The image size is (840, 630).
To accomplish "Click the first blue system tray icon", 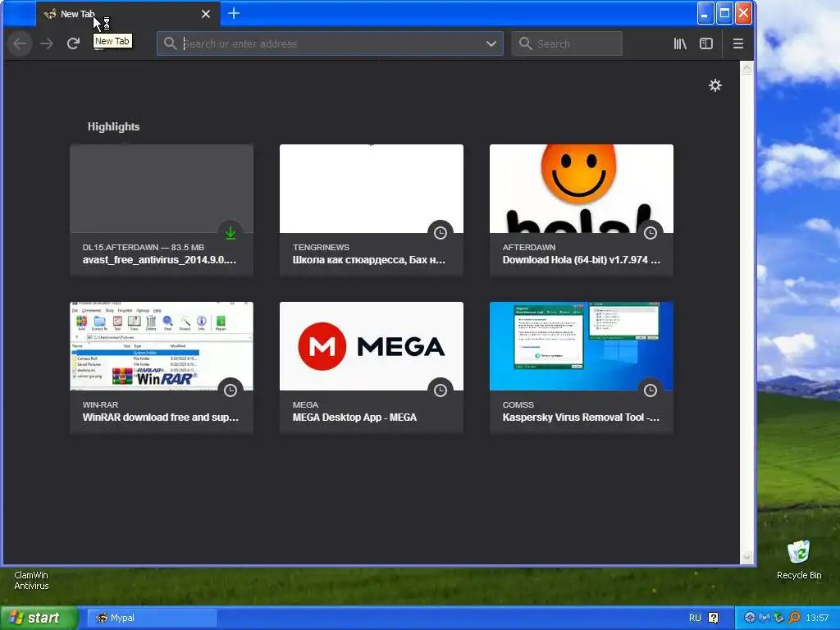I will click(750, 618).
